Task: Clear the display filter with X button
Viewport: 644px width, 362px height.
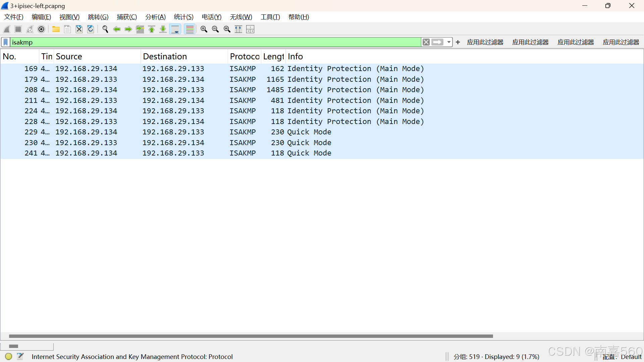Action: coord(426,42)
